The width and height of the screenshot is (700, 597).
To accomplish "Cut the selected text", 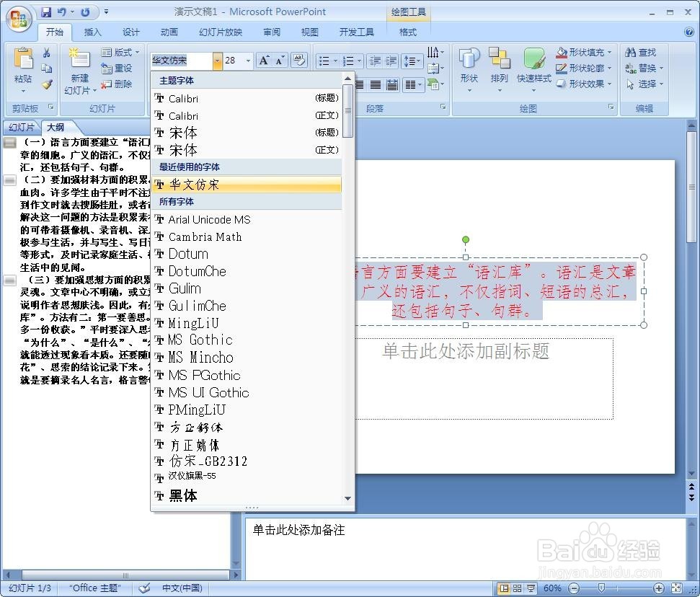I will click(x=46, y=53).
